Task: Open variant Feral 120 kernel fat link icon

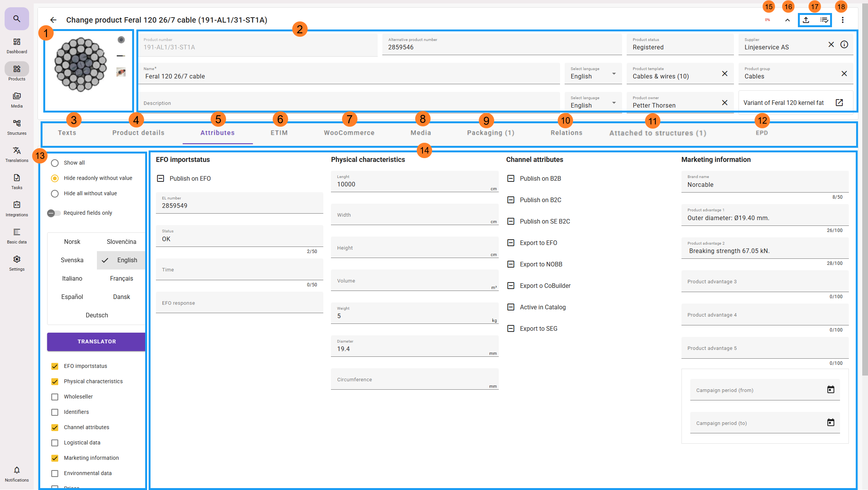Action: pyautogui.click(x=839, y=103)
